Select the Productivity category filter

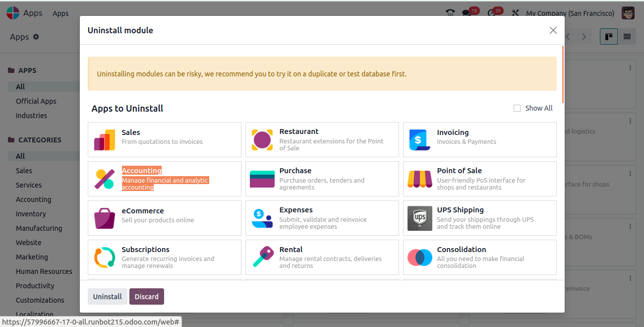[x=35, y=286]
